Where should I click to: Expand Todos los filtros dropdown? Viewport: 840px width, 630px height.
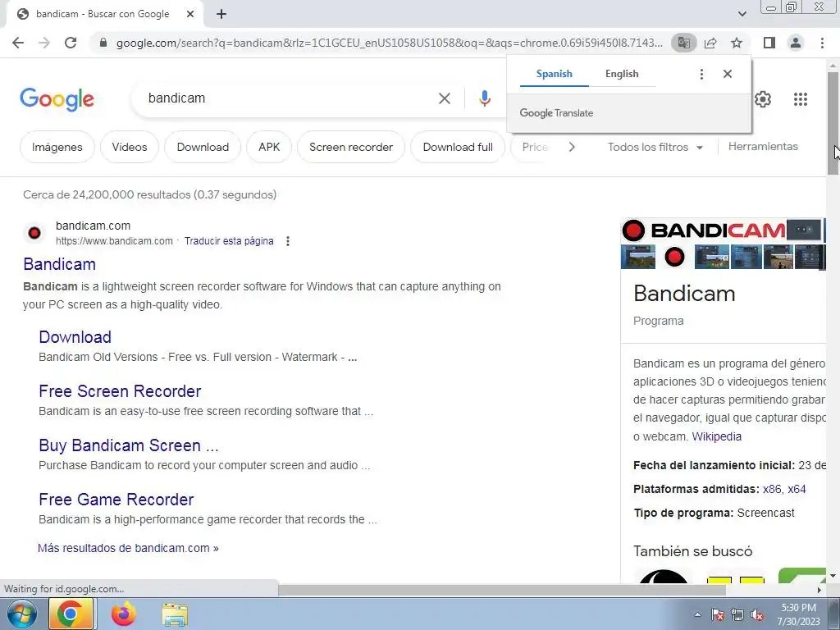[x=655, y=147]
